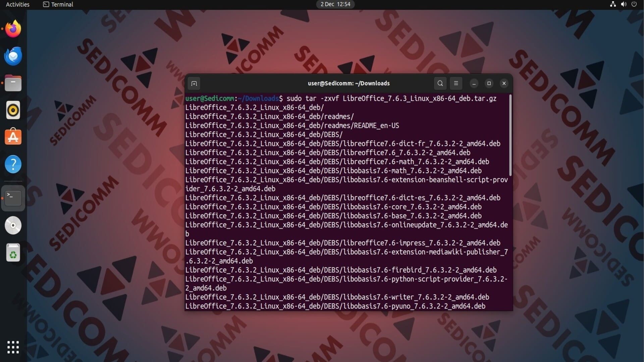
Task: Click the libobasis7.6-core deb line
Action: pos(333,207)
